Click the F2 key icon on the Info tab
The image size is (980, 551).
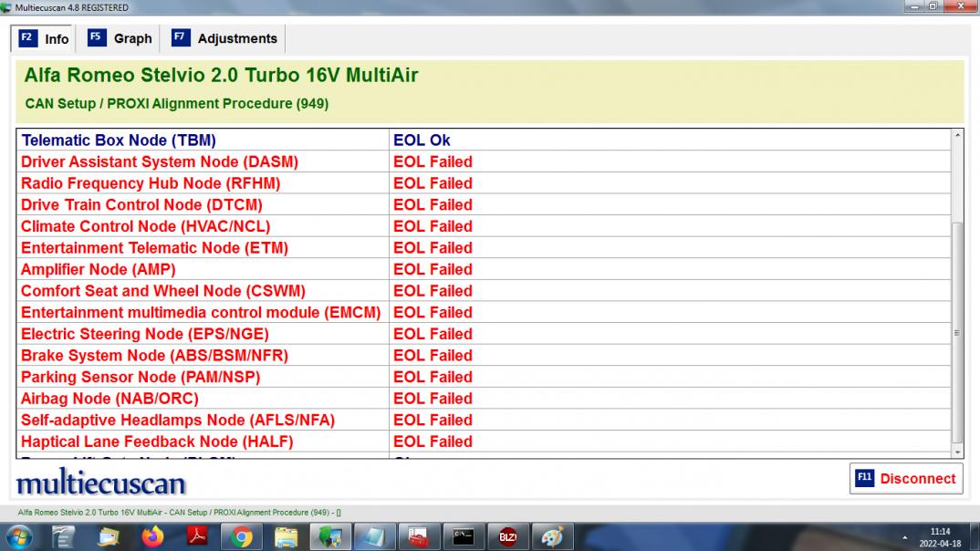point(27,38)
